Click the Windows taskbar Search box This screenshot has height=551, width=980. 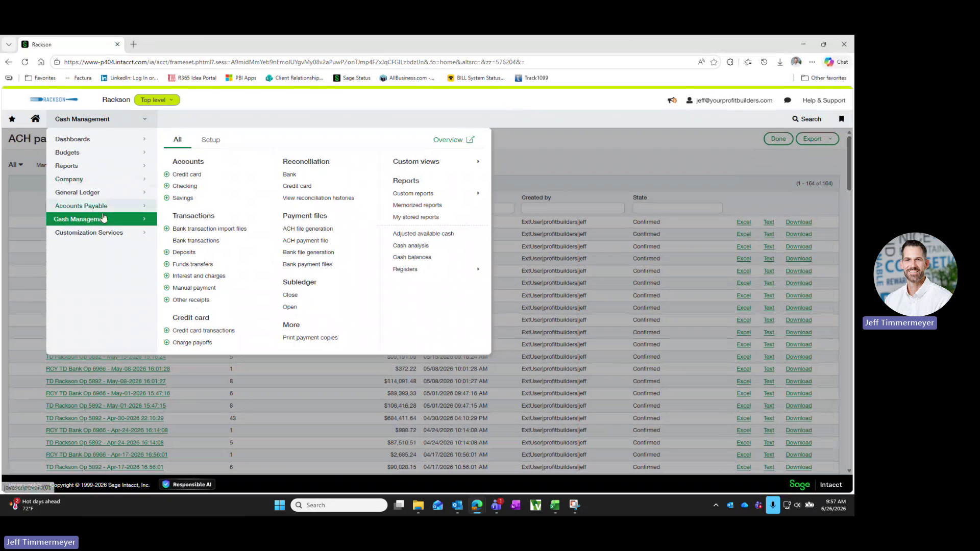(339, 505)
